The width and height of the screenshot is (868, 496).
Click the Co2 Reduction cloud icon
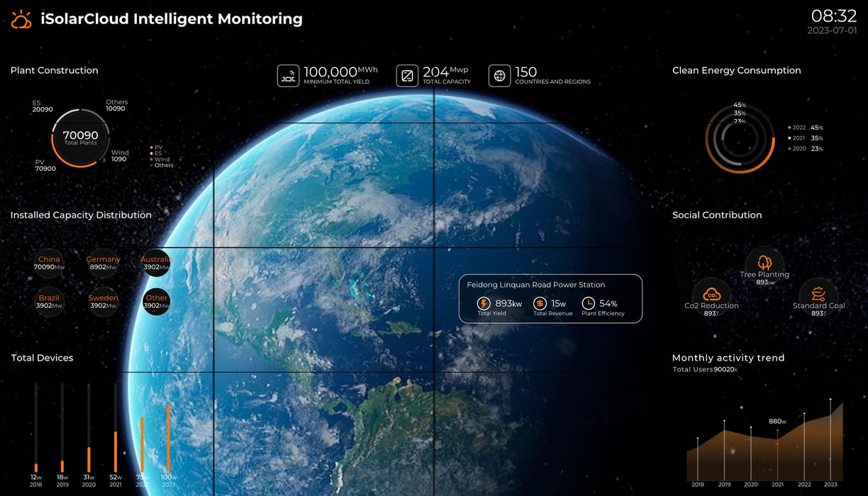click(711, 294)
